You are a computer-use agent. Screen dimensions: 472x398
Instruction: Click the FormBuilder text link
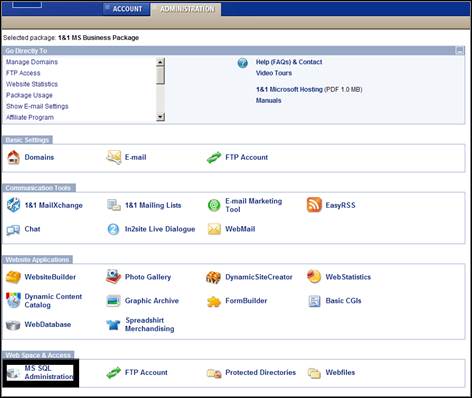246,301
